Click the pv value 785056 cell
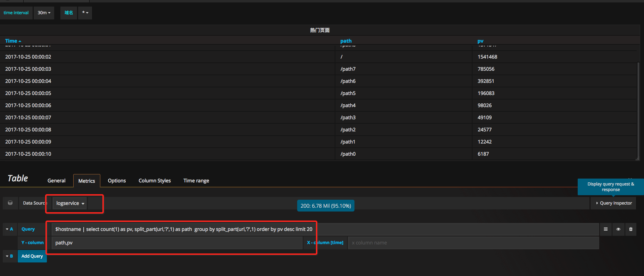644x276 pixels. tap(486, 69)
